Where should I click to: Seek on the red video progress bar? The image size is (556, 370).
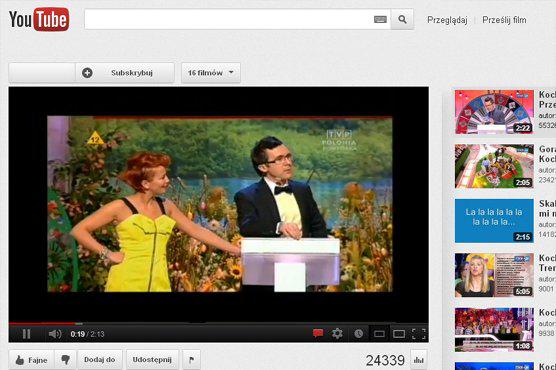pos(43,324)
